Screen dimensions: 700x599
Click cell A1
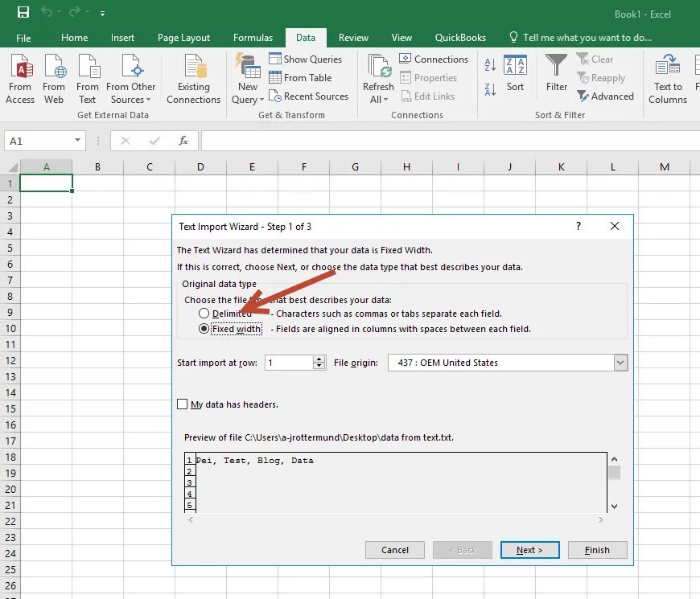46,183
